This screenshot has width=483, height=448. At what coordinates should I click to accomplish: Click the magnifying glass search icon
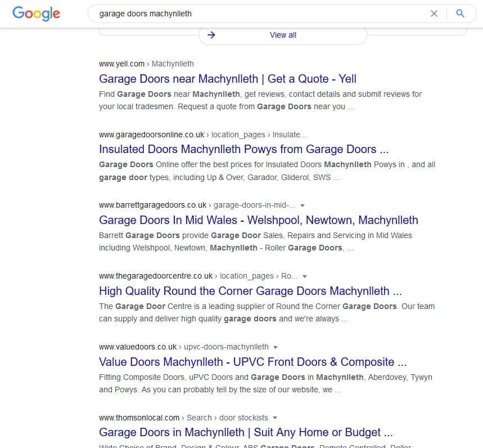[460, 14]
